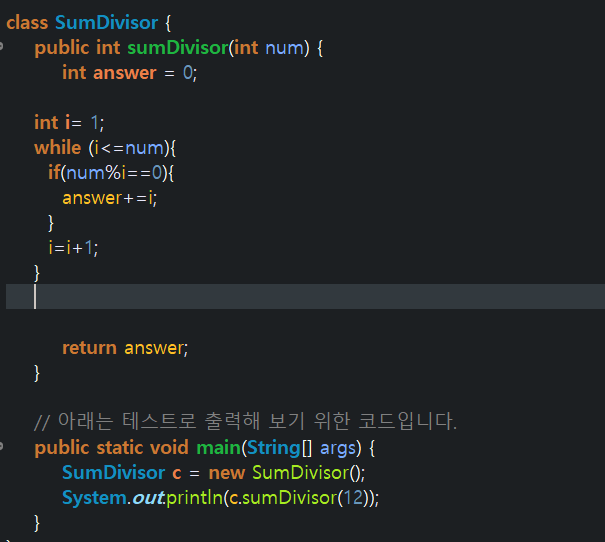Screen dimensions: 605x542
Task: Click the closing brace of the if block
Action: click(51, 223)
